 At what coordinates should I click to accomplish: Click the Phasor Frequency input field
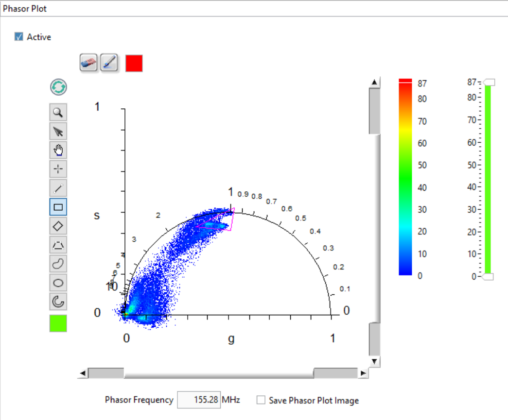[x=199, y=400]
